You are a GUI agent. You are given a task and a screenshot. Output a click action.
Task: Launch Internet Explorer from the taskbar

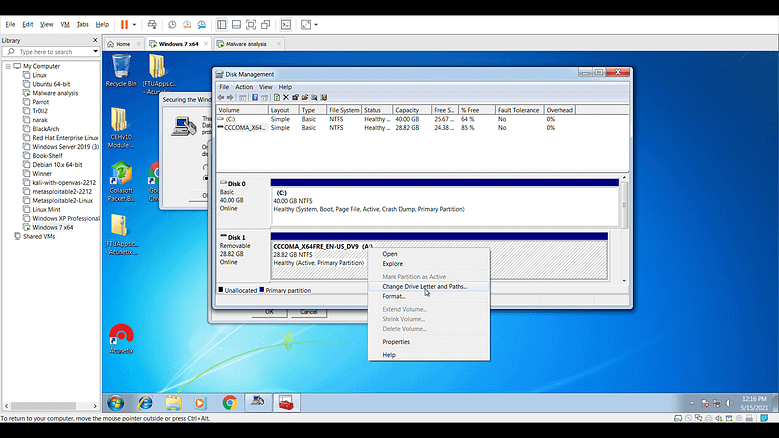[145, 403]
